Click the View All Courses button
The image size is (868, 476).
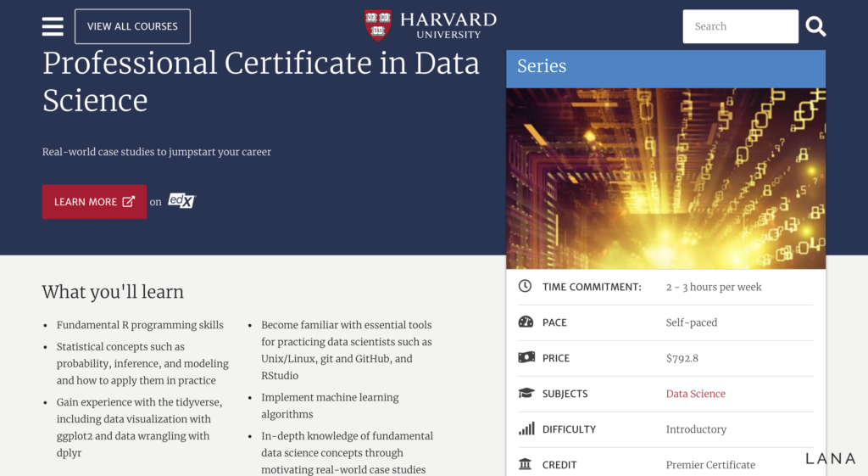[132, 26]
